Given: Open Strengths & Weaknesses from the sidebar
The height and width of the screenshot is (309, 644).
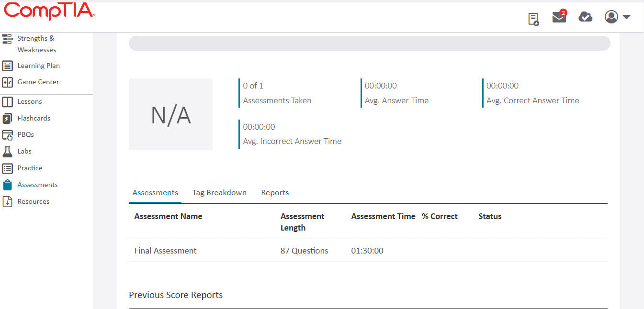Looking at the screenshot, I should tap(35, 44).
